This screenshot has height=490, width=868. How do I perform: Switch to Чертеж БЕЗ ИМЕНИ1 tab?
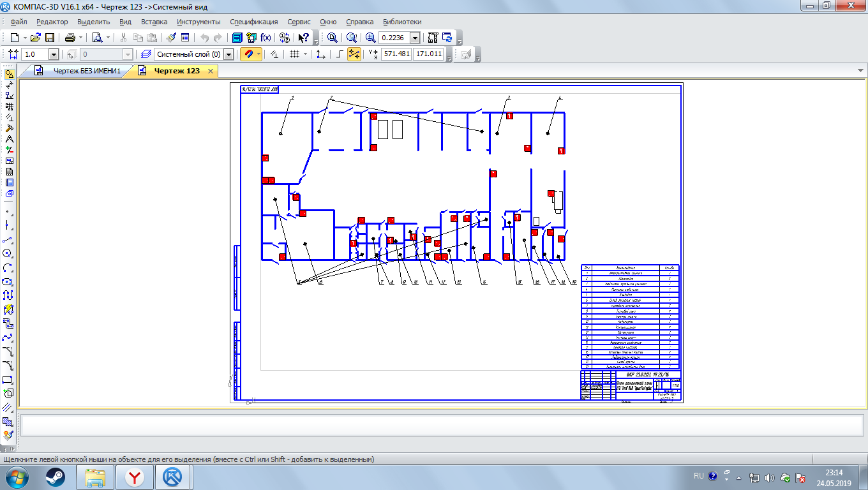point(86,71)
